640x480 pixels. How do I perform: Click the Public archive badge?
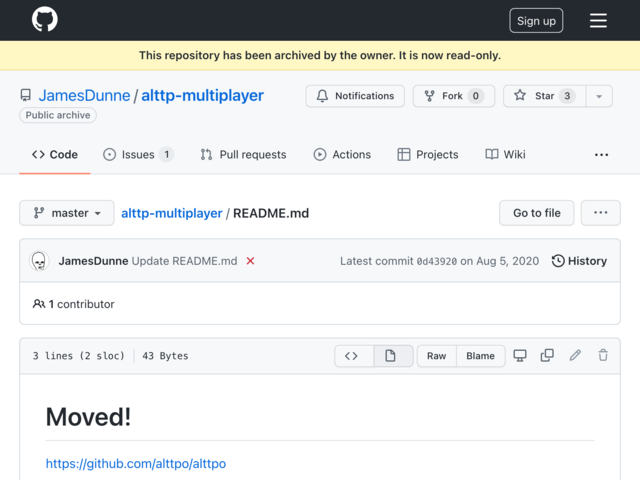[x=58, y=115]
